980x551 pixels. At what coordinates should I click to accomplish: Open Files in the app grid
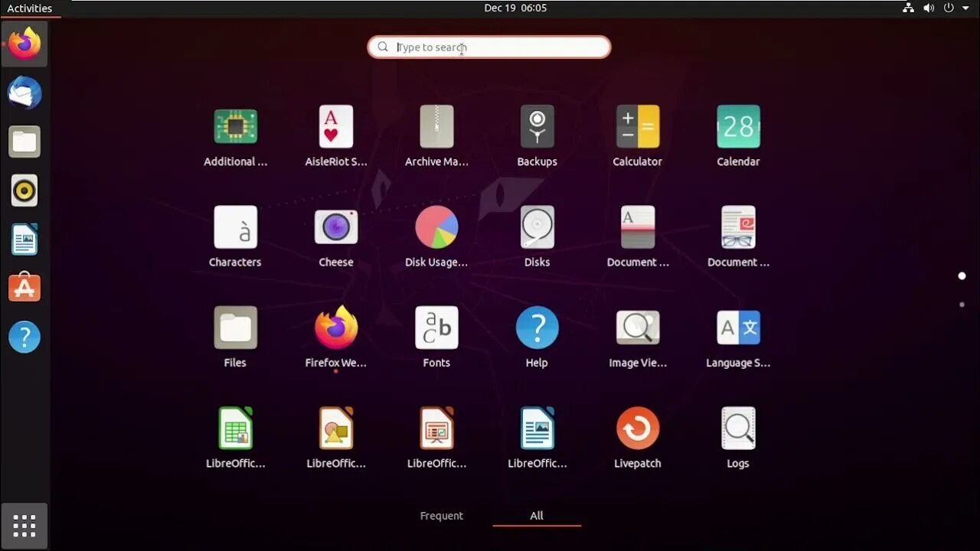tap(235, 328)
